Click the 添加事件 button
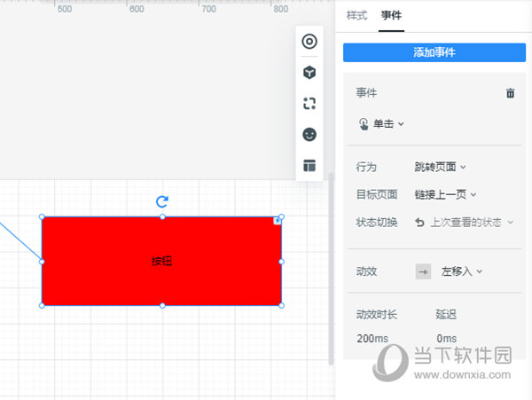The height and width of the screenshot is (400, 532). coord(434,52)
